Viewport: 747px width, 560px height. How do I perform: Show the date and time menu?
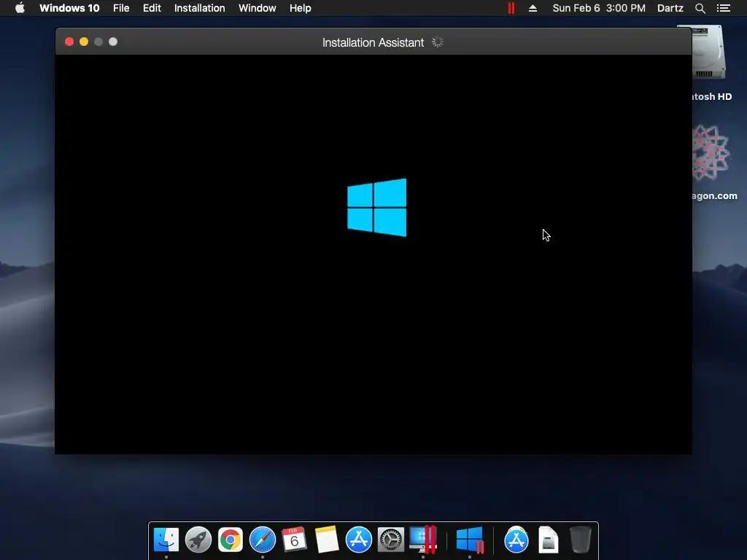tap(599, 8)
